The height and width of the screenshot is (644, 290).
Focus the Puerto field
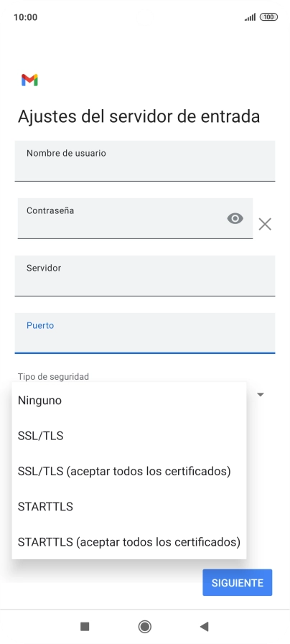pos(145,333)
